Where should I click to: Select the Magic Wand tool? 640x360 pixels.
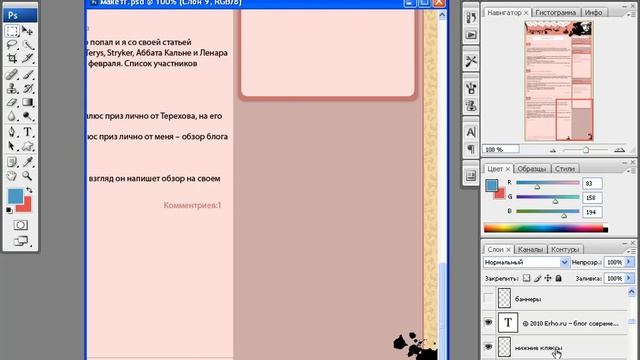(x=27, y=44)
